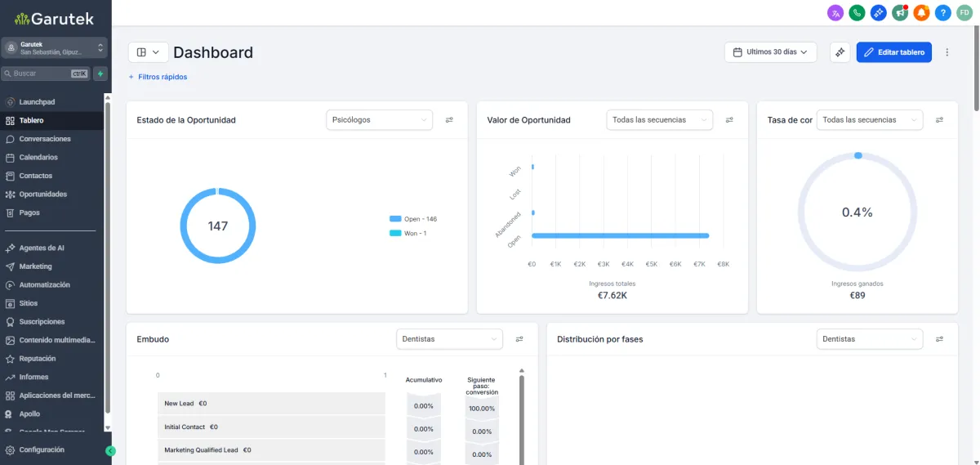Click the green lightning quick actions icon
This screenshot has width=980, height=465.
click(x=100, y=74)
